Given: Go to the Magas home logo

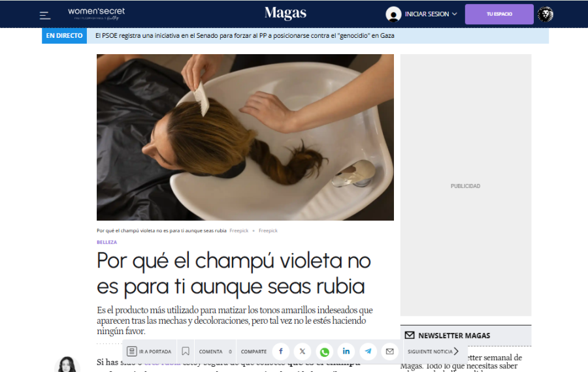Looking at the screenshot, I should pos(286,13).
